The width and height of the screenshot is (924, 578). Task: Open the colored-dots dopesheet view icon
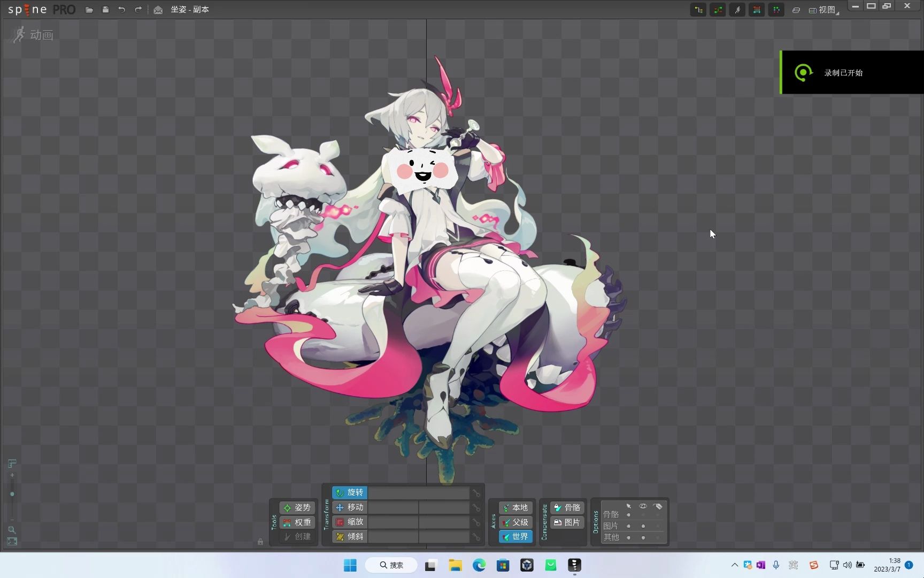click(x=776, y=10)
